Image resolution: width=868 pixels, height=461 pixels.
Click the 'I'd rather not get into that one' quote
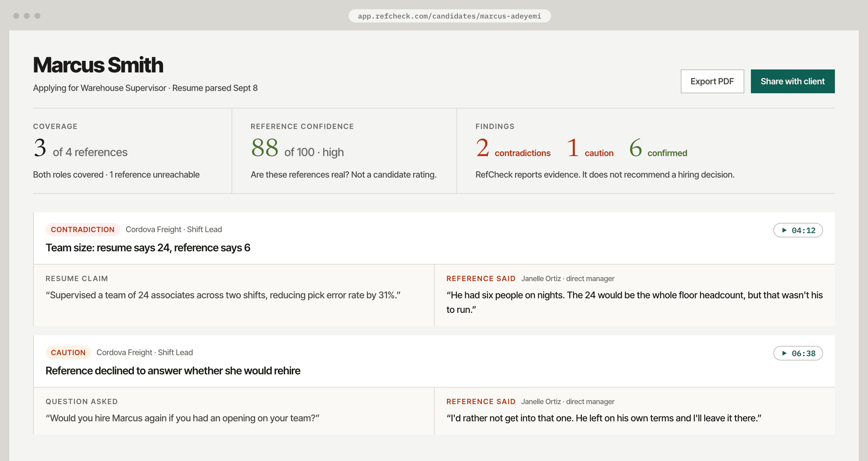604,418
